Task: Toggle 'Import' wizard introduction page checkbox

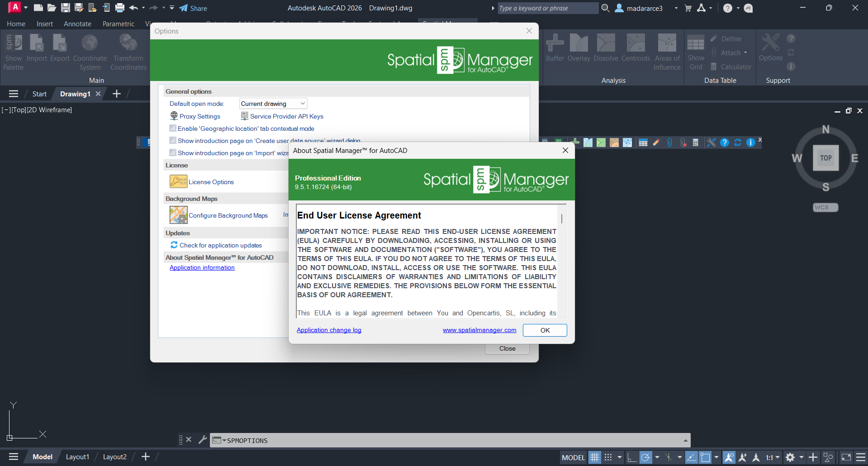Action: point(173,152)
